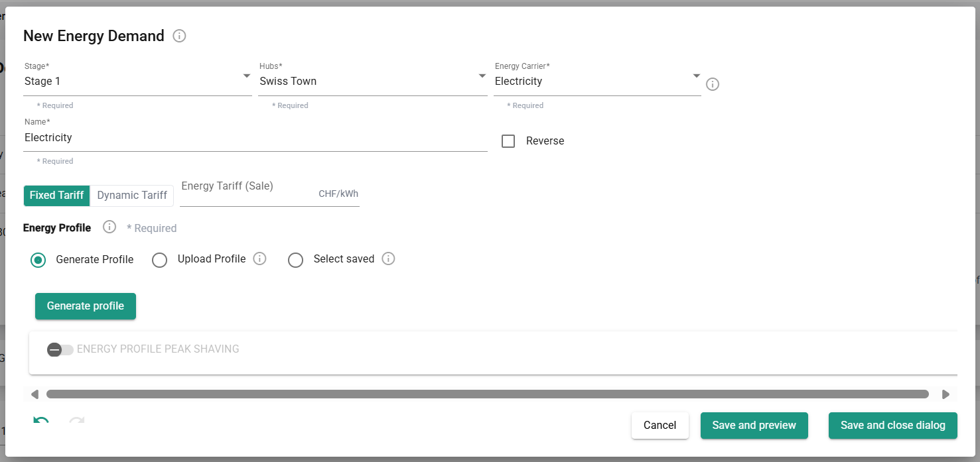Click info icon next to New Energy Demand title

click(x=179, y=36)
